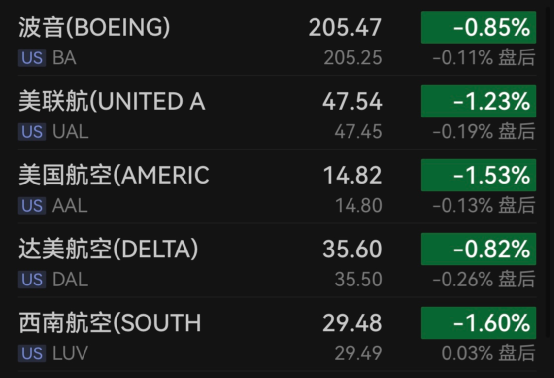Image resolution: width=554 pixels, height=378 pixels.
Task: Click the 0.03% after-hours change for LUV
Action: (467, 353)
